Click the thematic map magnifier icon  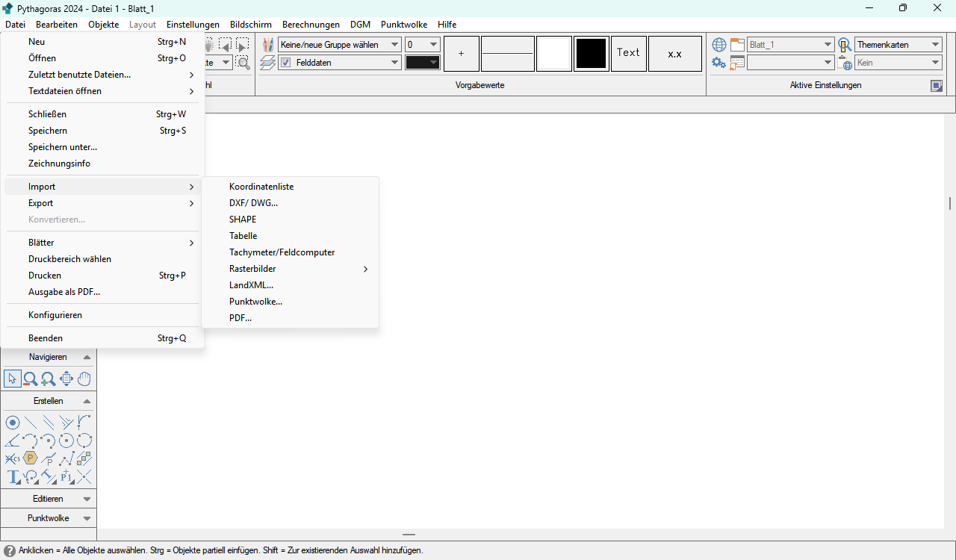point(845,45)
